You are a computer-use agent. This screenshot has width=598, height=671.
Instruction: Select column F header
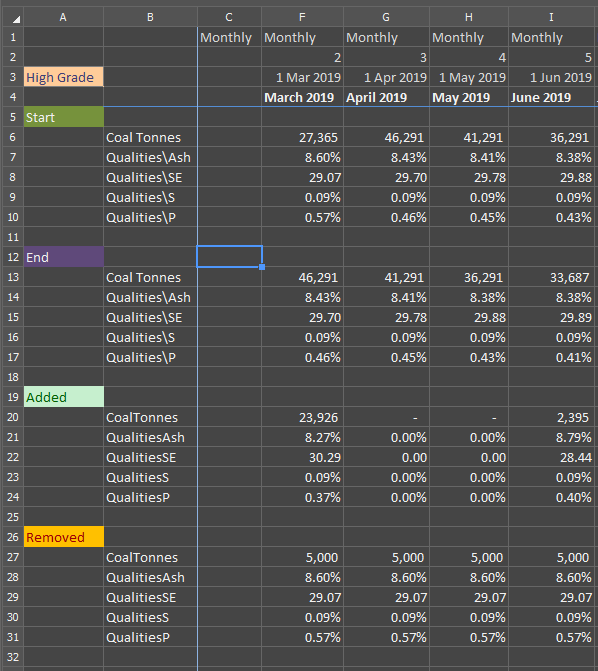(x=302, y=17)
